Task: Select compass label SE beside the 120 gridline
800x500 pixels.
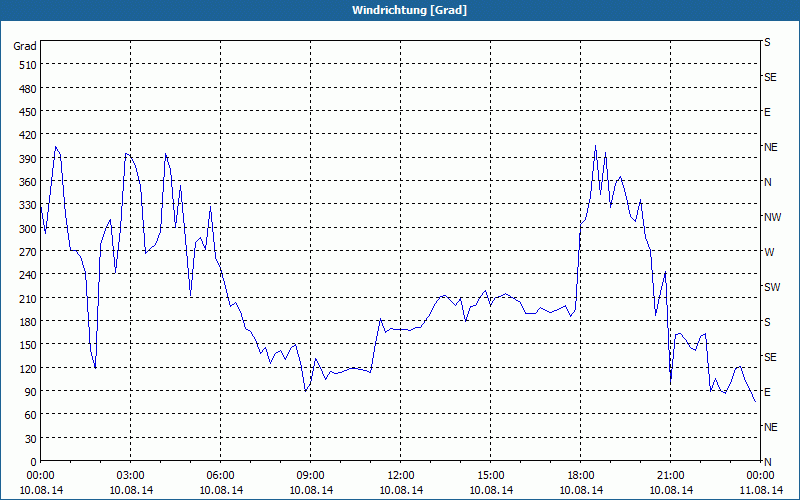Action: coord(770,357)
